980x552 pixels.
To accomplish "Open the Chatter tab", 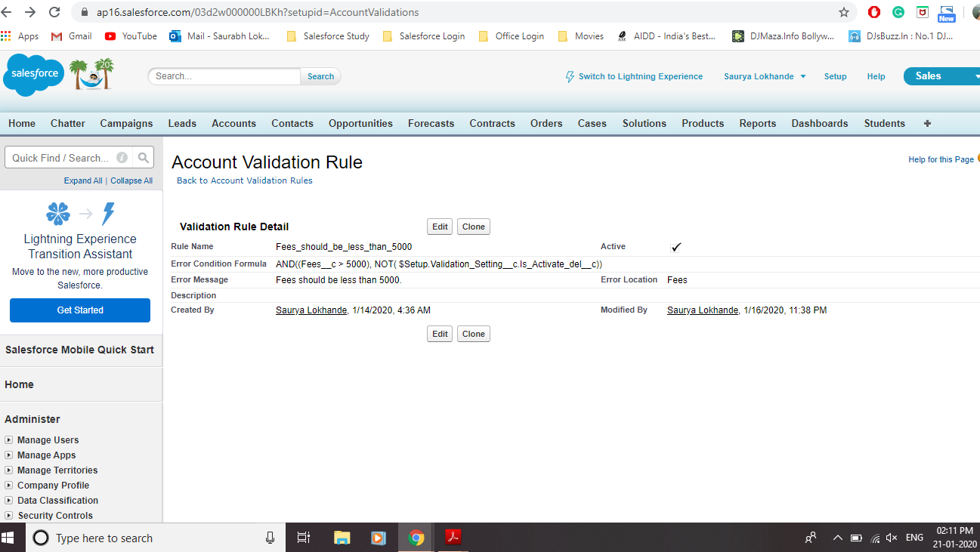I will 68,123.
